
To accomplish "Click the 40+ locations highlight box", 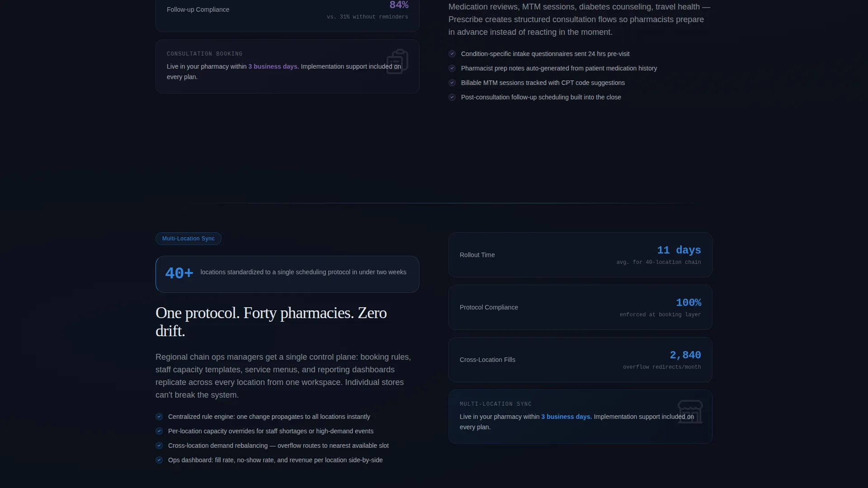I will point(288,274).
